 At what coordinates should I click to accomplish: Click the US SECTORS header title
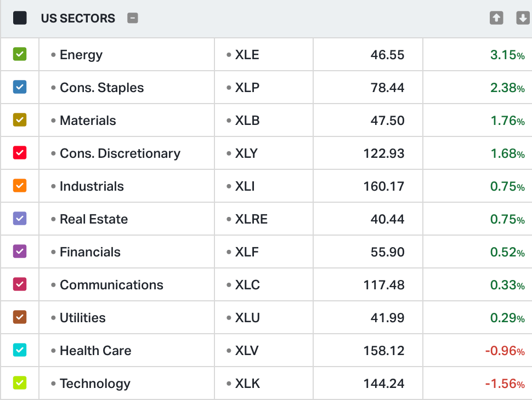tap(78, 18)
